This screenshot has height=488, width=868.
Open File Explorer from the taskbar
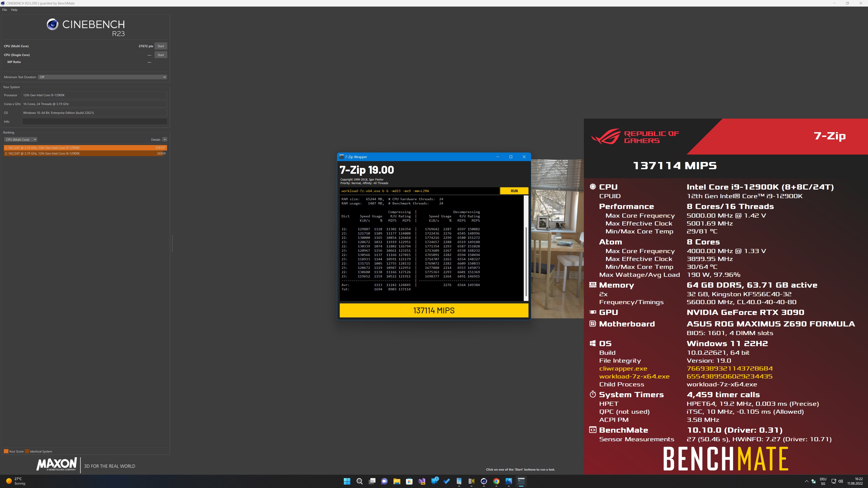click(397, 481)
